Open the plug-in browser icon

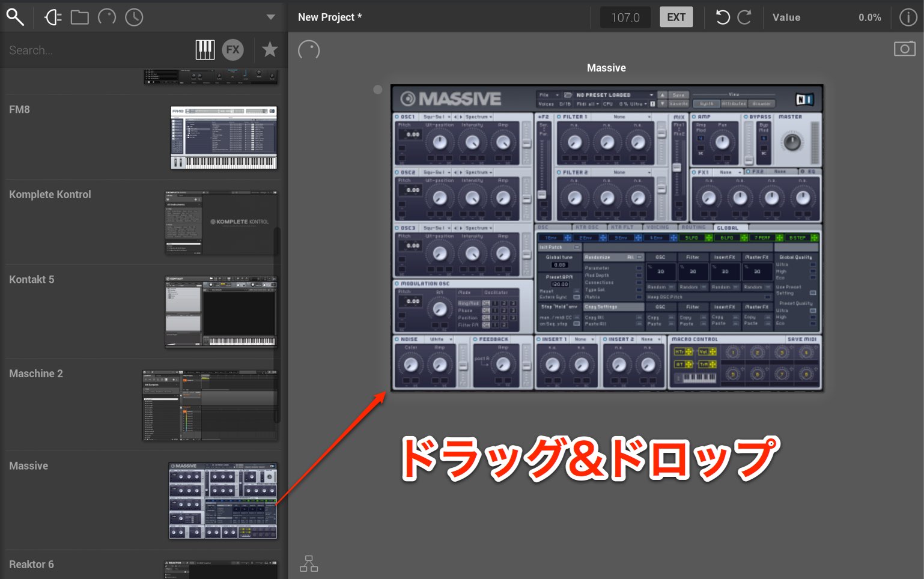[x=53, y=17]
